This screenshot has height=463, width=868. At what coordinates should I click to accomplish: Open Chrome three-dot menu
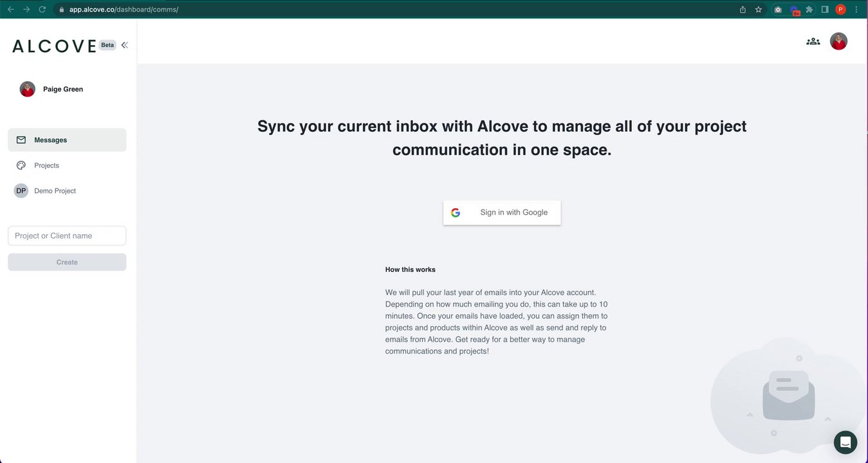[x=856, y=10]
